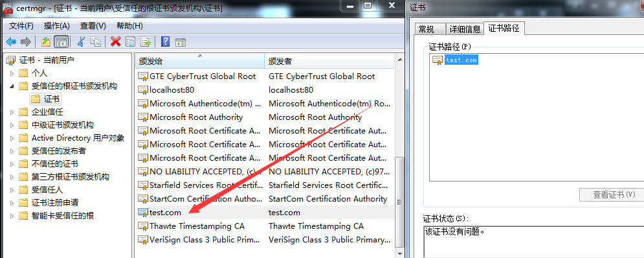Switch to the 详细信息 tab
Screen dimensions: 644x258
(x=465, y=29)
